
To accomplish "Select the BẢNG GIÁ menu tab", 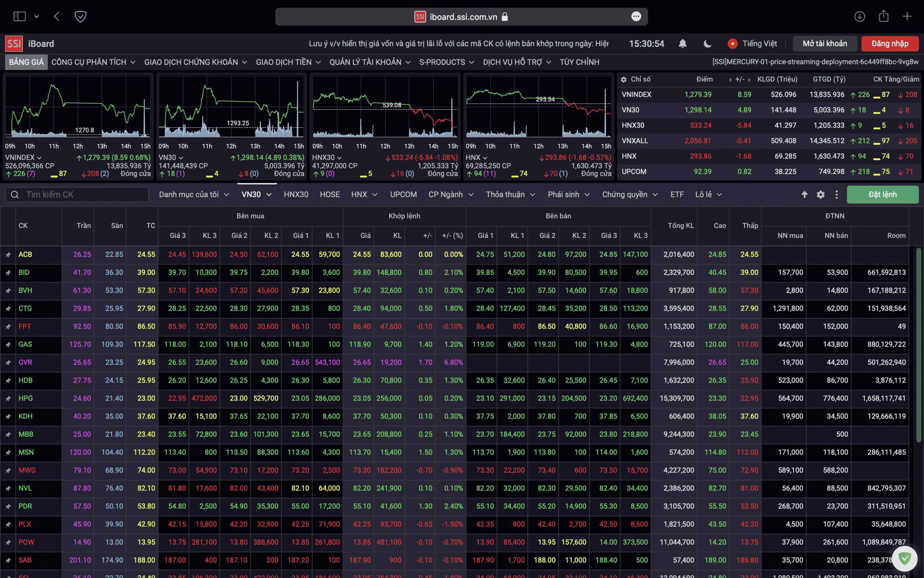I will 26,62.
